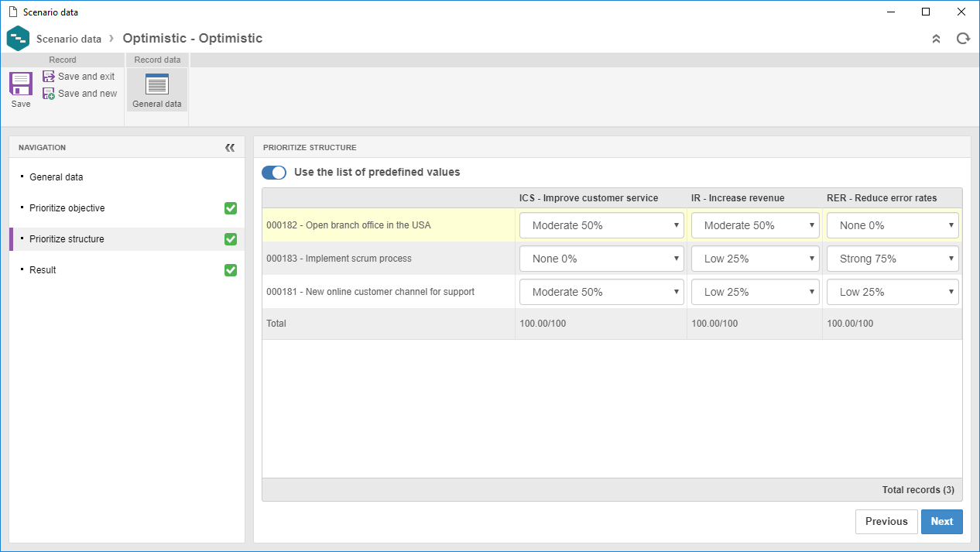980x552 pixels.
Task: Click the Previous button
Action: pyautogui.click(x=886, y=521)
